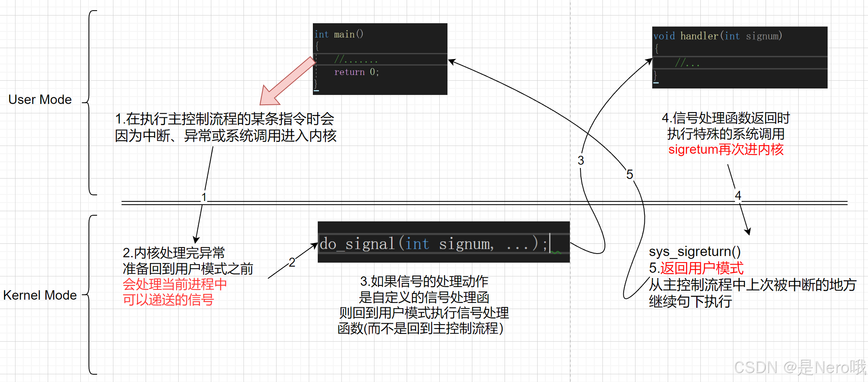
Task: Click the "return 0;" code line
Action: (356, 72)
